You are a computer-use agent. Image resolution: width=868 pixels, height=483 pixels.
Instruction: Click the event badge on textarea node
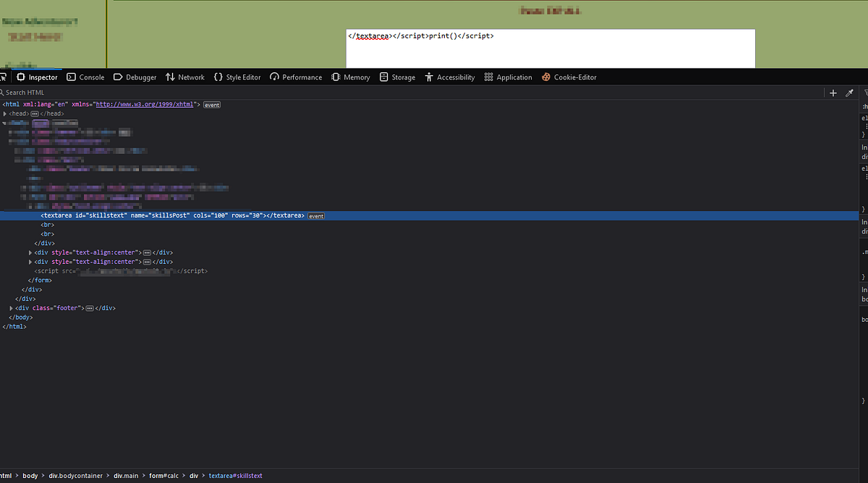click(316, 216)
